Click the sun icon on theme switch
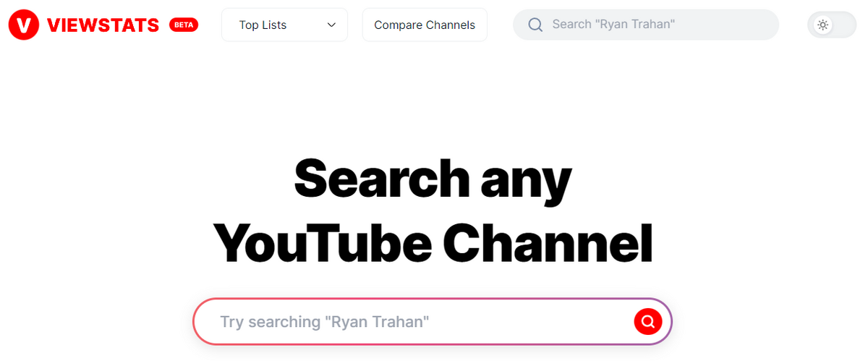The width and height of the screenshot is (868, 361). [x=822, y=25]
